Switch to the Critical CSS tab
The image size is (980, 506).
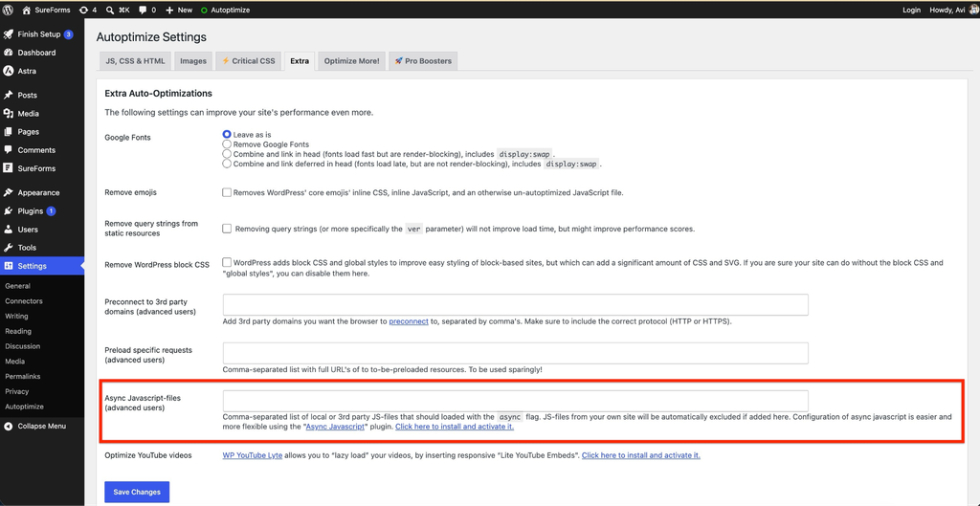(x=248, y=61)
